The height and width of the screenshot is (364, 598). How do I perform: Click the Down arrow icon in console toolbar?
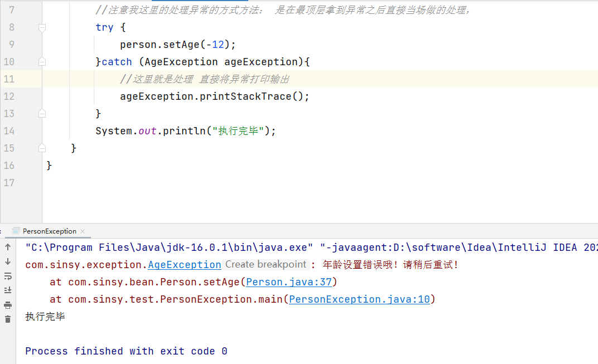click(x=8, y=261)
